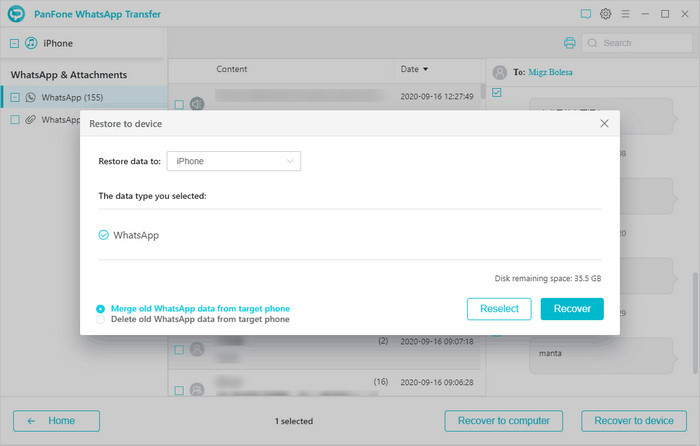Click the WhatsApp (155) phone icon

point(30,97)
